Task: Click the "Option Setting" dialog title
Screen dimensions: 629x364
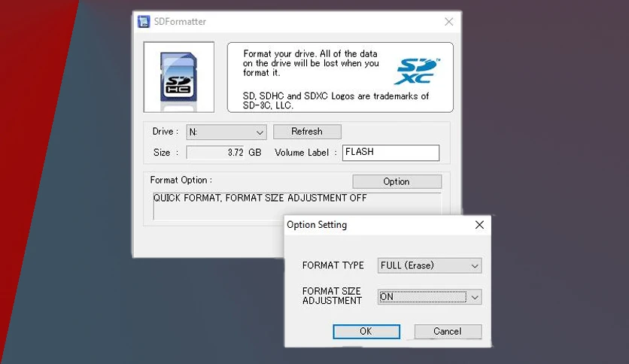Action: 317,225
